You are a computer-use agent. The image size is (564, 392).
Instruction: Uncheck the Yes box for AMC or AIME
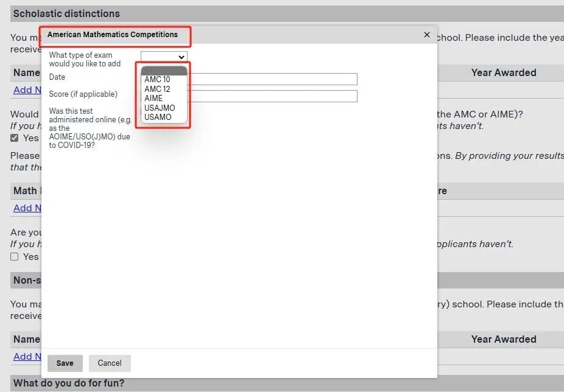point(15,138)
